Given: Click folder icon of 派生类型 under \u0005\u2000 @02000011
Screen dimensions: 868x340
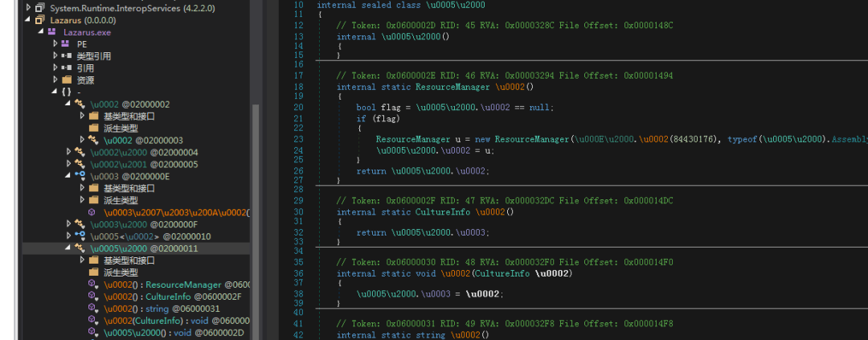Looking at the screenshot, I should pyautogui.click(x=93, y=272).
